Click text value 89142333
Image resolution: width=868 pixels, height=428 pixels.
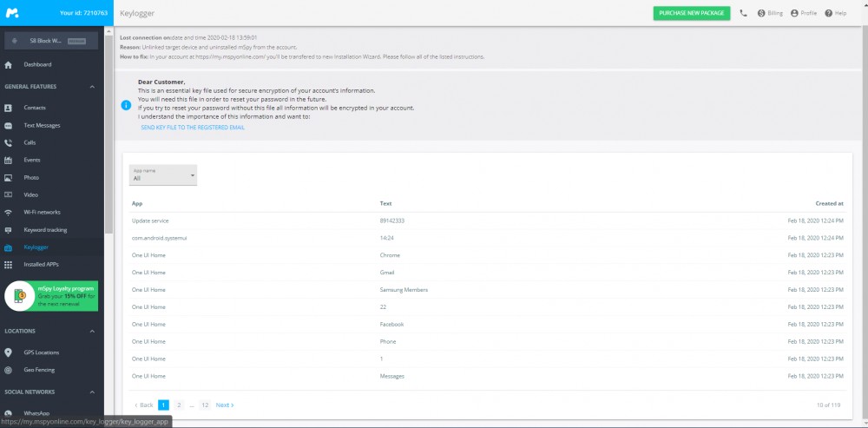click(x=392, y=221)
